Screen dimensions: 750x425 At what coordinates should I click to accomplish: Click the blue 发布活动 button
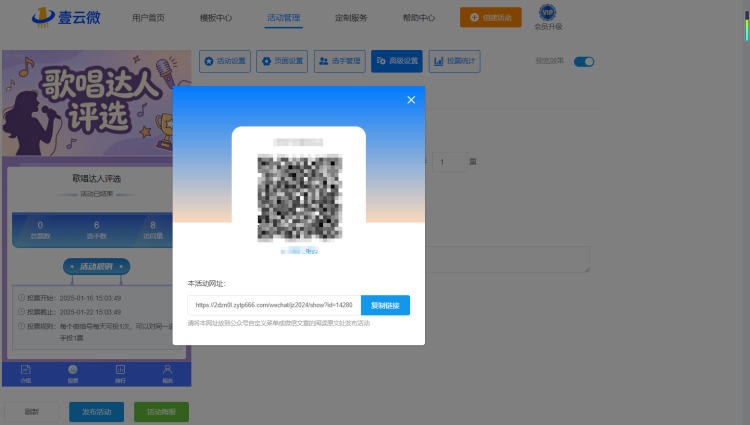point(97,412)
